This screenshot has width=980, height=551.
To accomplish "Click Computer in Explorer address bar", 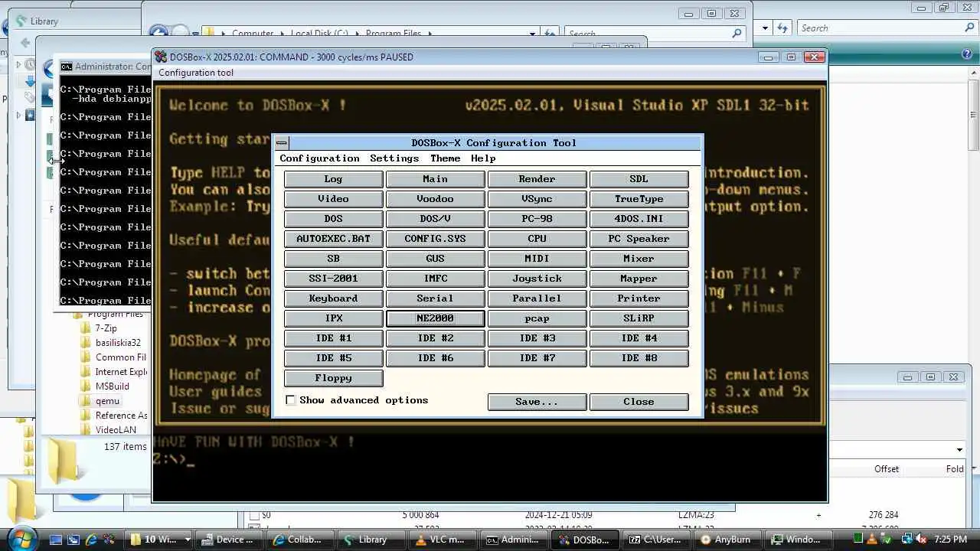I will (253, 34).
